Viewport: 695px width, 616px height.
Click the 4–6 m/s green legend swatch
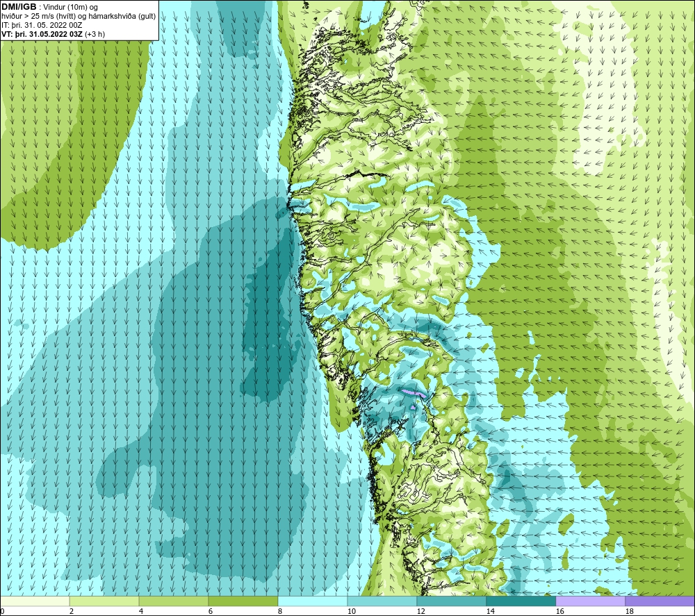point(174,601)
